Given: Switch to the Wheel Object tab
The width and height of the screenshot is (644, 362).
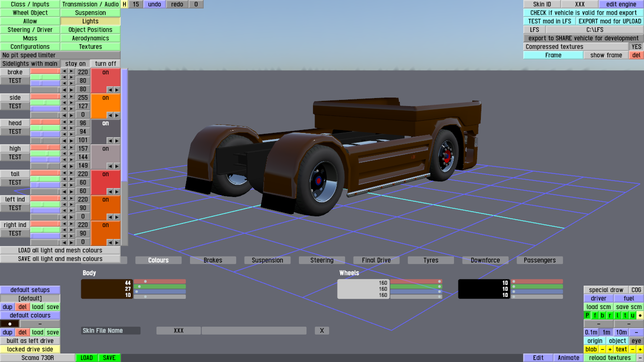Looking at the screenshot, I should click(30, 13).
